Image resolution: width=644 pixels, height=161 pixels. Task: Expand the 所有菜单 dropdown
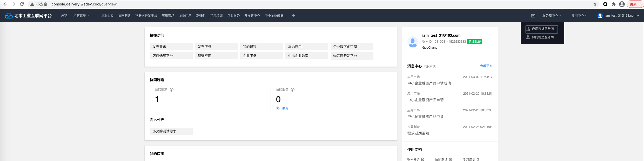(x=81, y=16)
